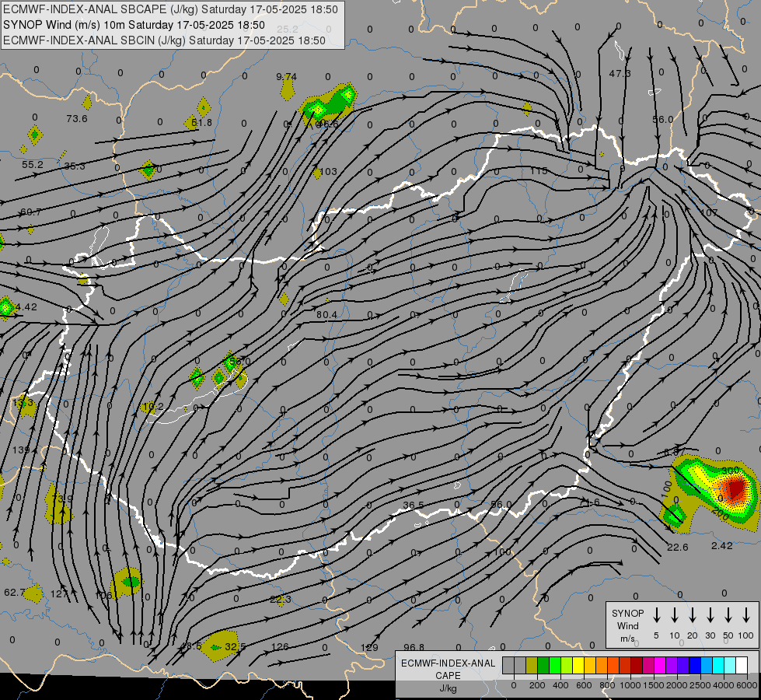Click the 129 CAPE value on map
761x700 pixels.
click(x=369, y=648)
